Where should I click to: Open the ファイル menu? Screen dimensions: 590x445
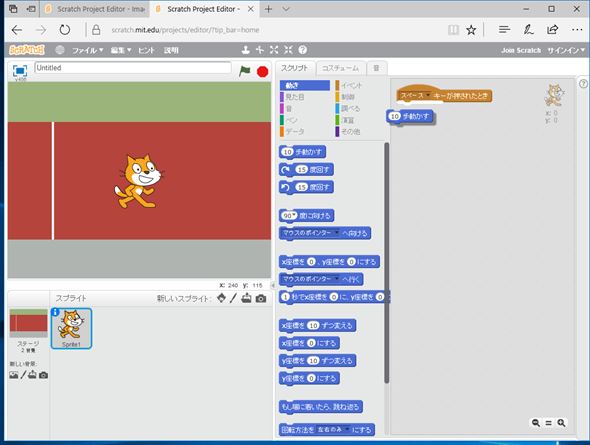coord(87,50)
